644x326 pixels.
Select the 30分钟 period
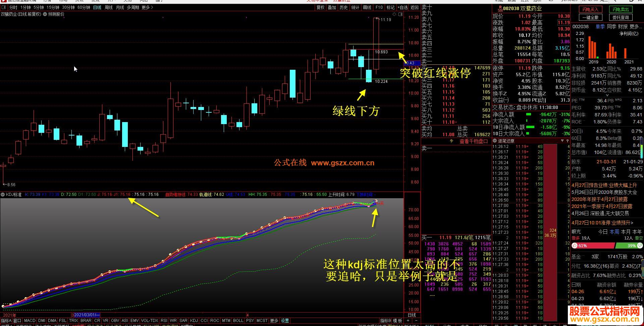point(68,7)
